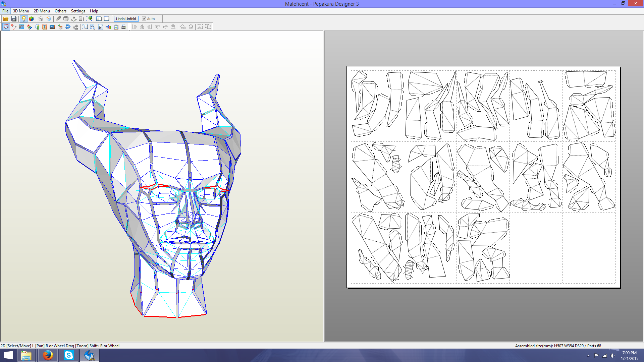Switch to split window layout icon
The height and width of the screenshot is (362, 644).
point(99,19)
